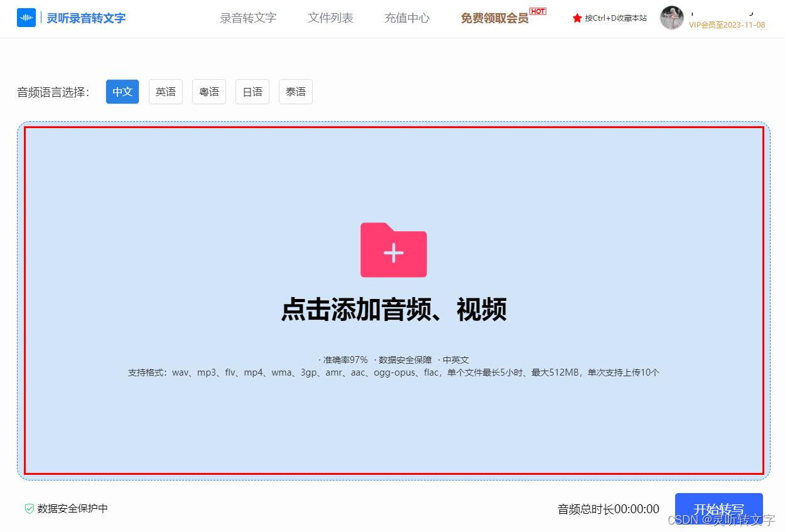Image resolution: width=785 pixels, height=532 pixels.
Task: Click the 音频总时长00:00:00 text
Action: point(609,509)
